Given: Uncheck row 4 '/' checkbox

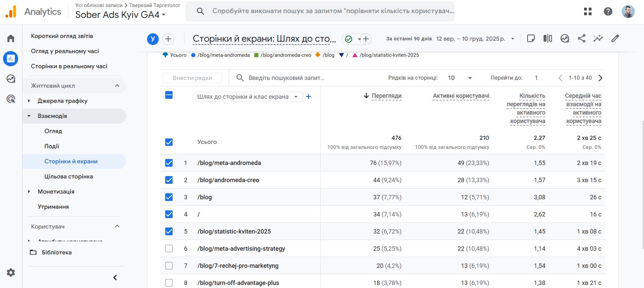Looking at the screenshot, I should point(169,214).
